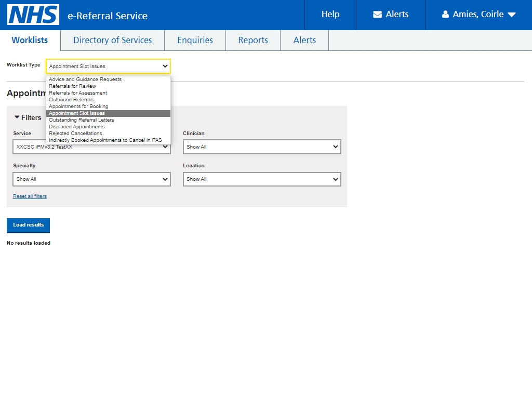Click the NHS logo

coord(33,15)
